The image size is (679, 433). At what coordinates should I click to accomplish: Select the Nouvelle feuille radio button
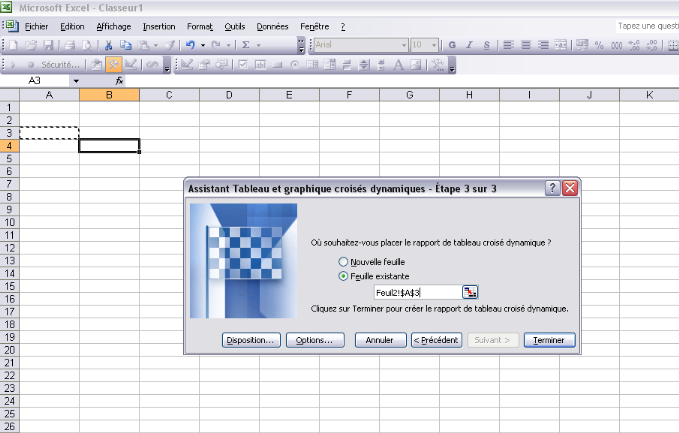tap(344, 261)
